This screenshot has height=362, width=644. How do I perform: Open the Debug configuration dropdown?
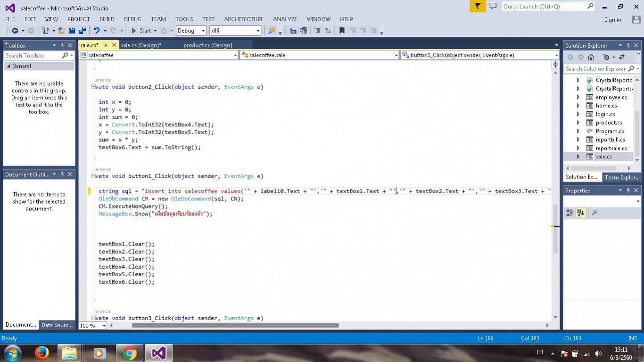tap(203, 31)
